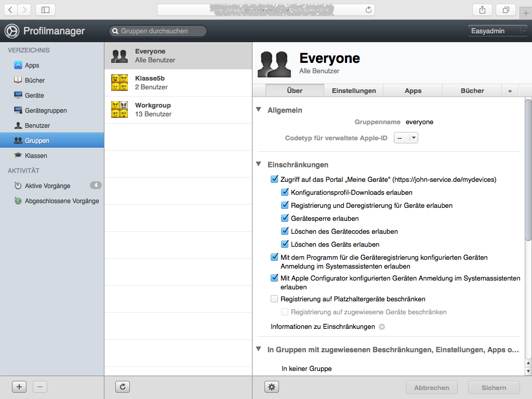
Task: Toggle Apple Configurator Anmeldung checkbox
Action: (274, 278)
